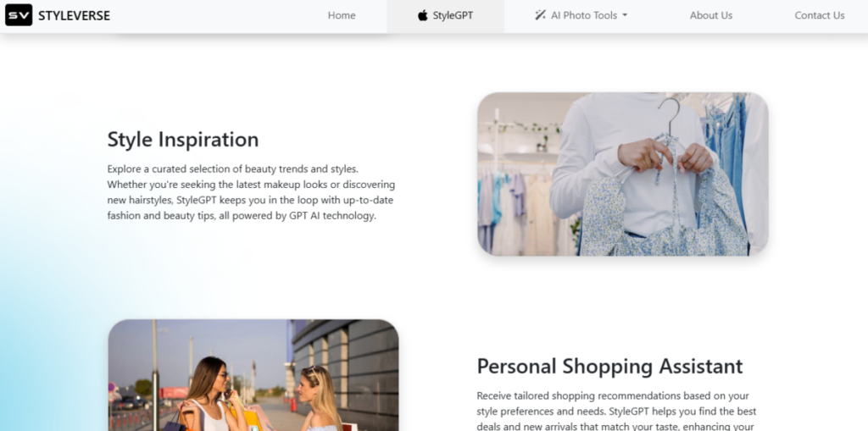The width and height of the screenshot is (868, 431).
Task: Click the STYLEVERSE brand name
Action: [x=75, y=15]
